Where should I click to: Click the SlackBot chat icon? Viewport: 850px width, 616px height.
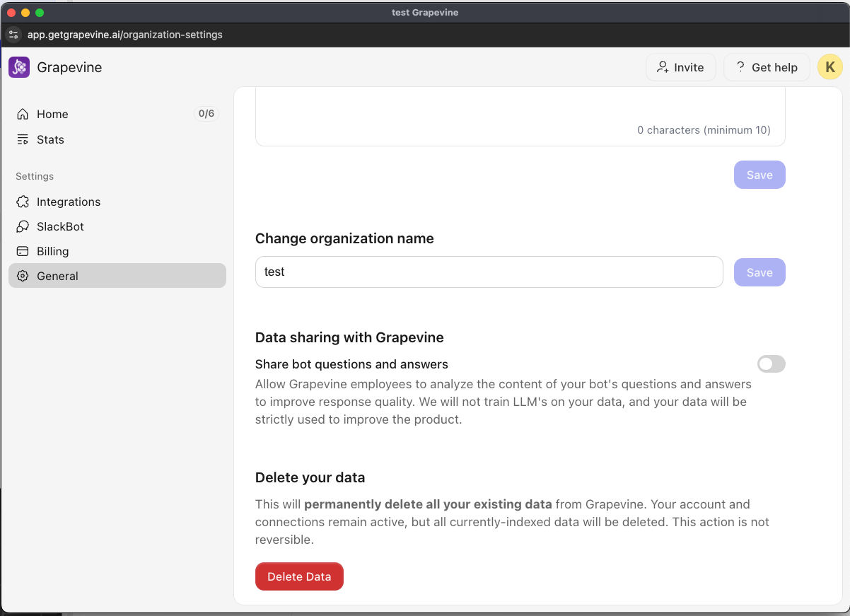click(x=23, y=226)
